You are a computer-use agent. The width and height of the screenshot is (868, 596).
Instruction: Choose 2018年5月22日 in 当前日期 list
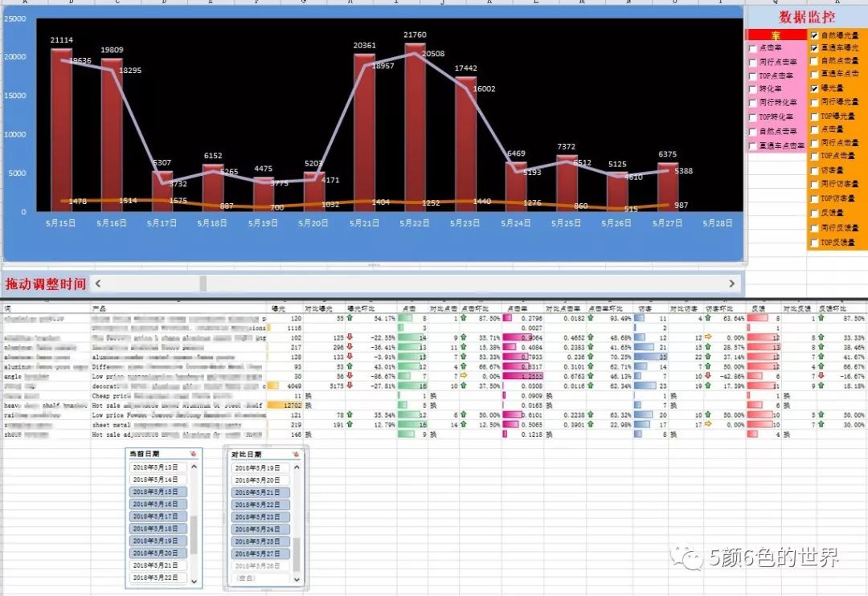157,578
